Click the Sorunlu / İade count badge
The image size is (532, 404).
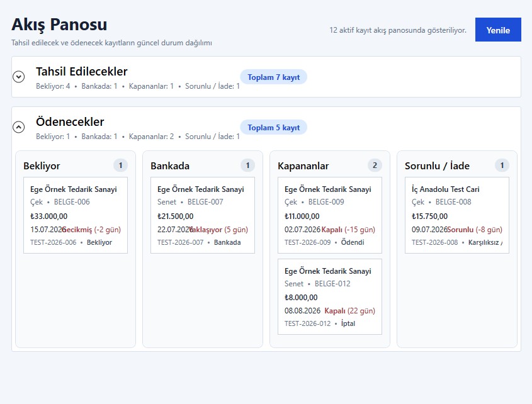click(502, 166)
